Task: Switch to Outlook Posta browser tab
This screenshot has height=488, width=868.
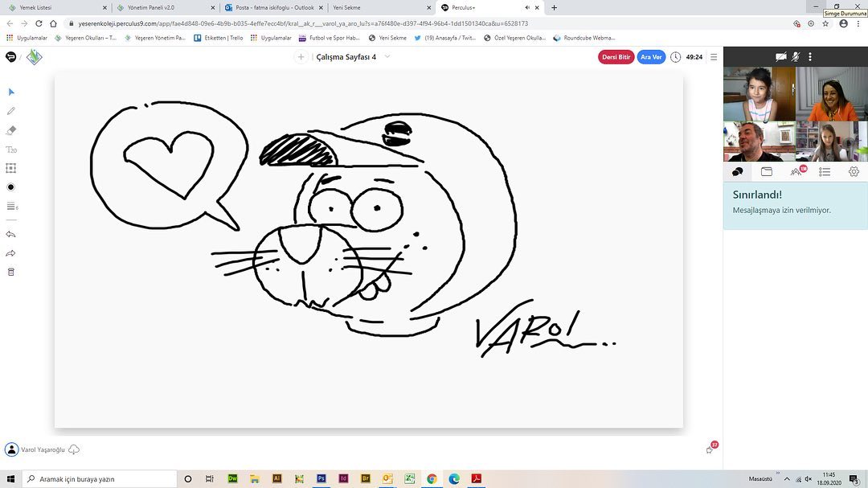Action: point(274,8)
